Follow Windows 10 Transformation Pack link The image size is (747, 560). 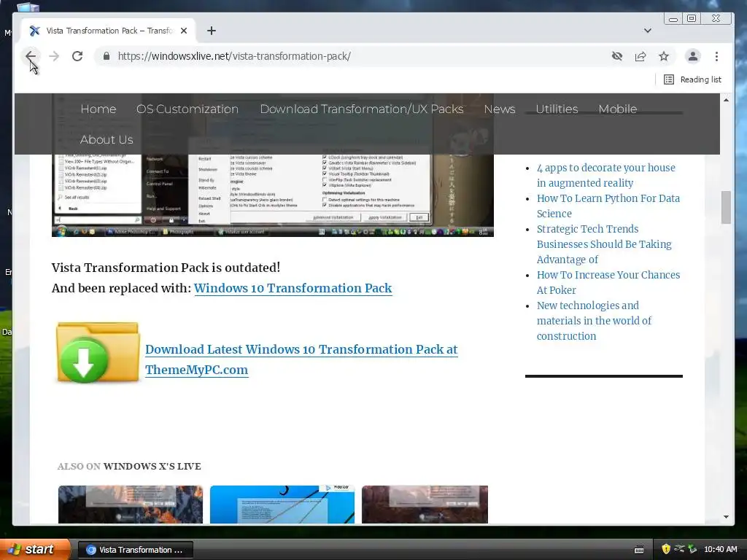pyautogui.click(x=293, y=289)
